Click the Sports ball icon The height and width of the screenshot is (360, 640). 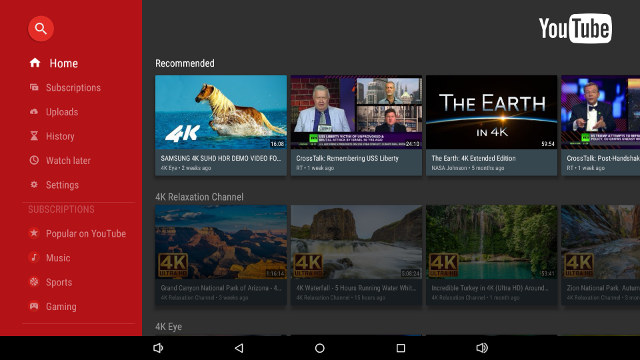click(x=34, y=282)
